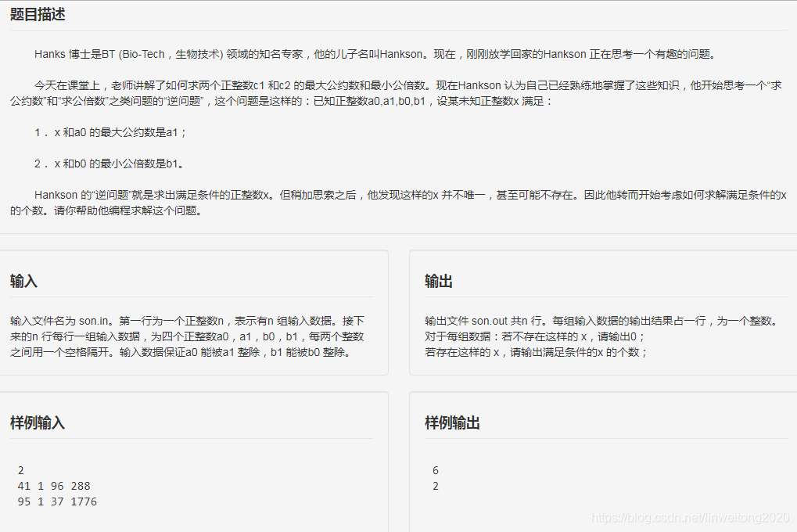This screenshot has height=532, width=797.
Task: Click the 题目描述 heading
Action: (38, 14)
